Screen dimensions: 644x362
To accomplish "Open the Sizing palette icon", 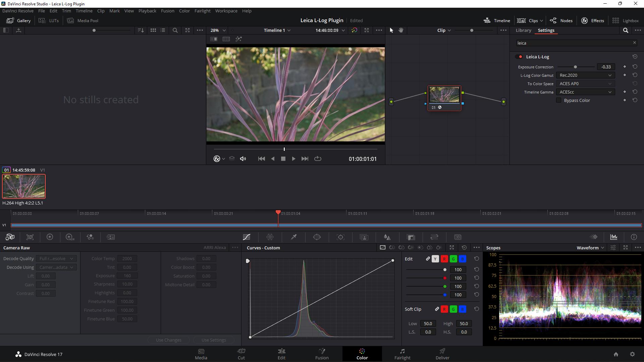I will 434,237.
